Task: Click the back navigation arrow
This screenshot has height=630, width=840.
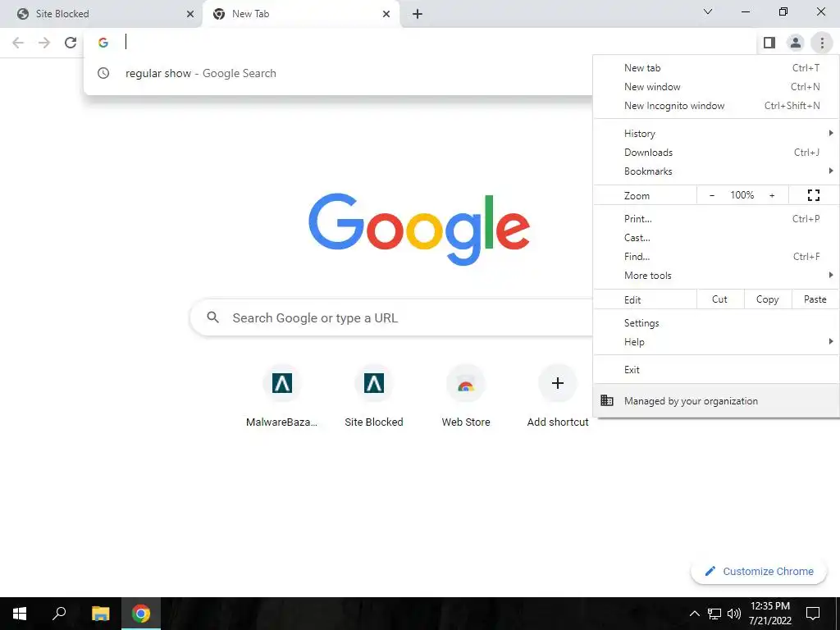Action: (18, 43)
